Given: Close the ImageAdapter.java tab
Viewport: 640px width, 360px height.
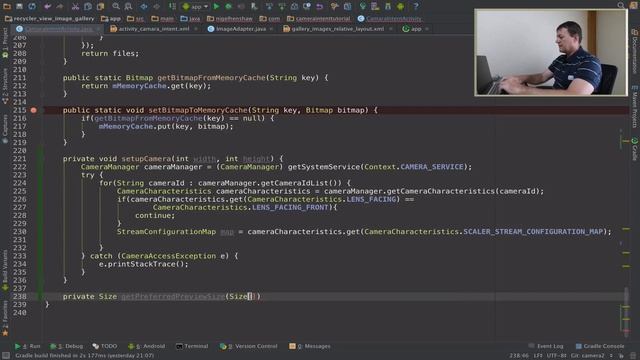Looking at the screenshot, I should pos(271,29).
